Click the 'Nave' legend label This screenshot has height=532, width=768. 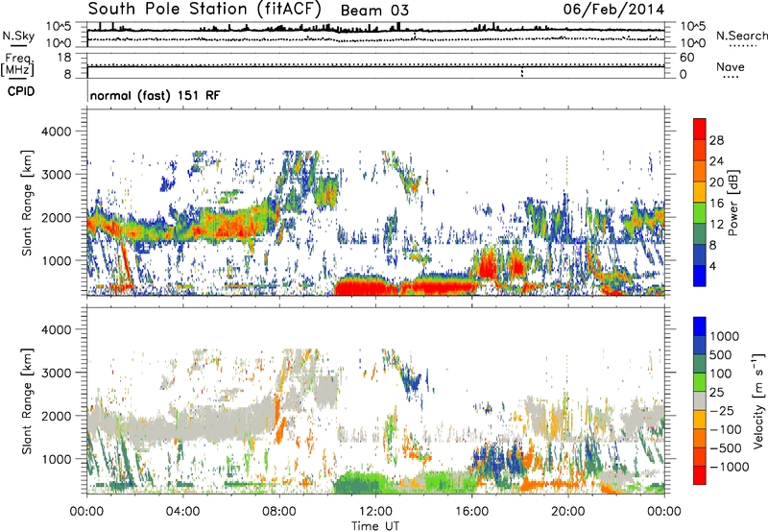(x=731, y=67)
